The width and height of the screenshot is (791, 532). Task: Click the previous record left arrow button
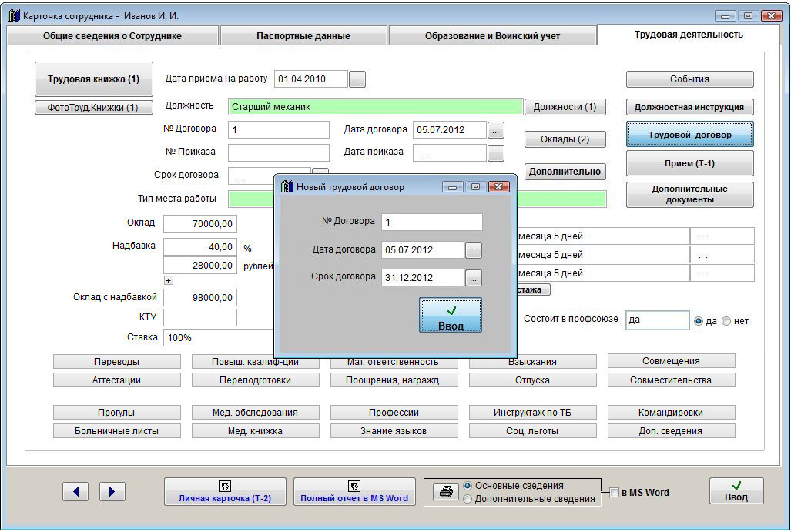click(75, 491)
